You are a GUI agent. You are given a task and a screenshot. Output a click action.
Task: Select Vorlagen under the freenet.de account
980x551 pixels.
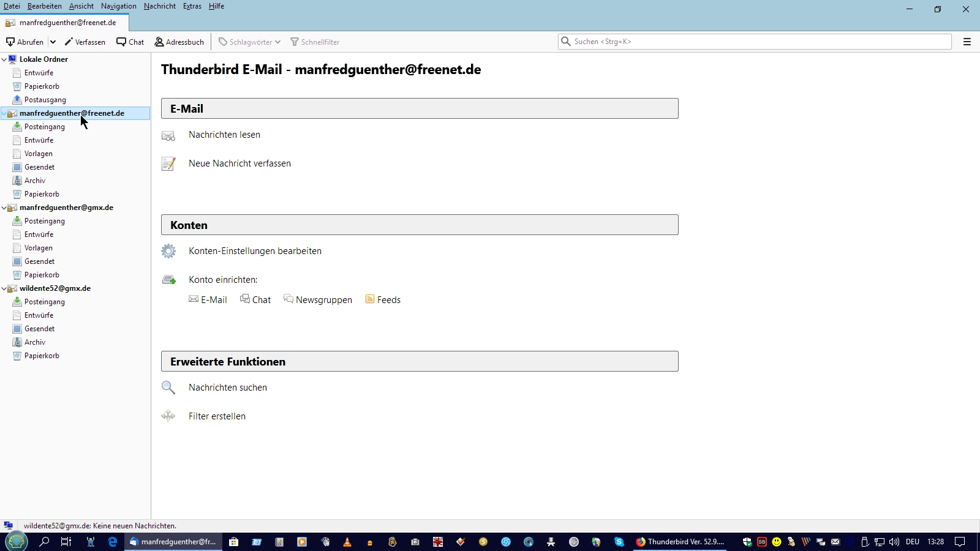[x=38, y=154]
